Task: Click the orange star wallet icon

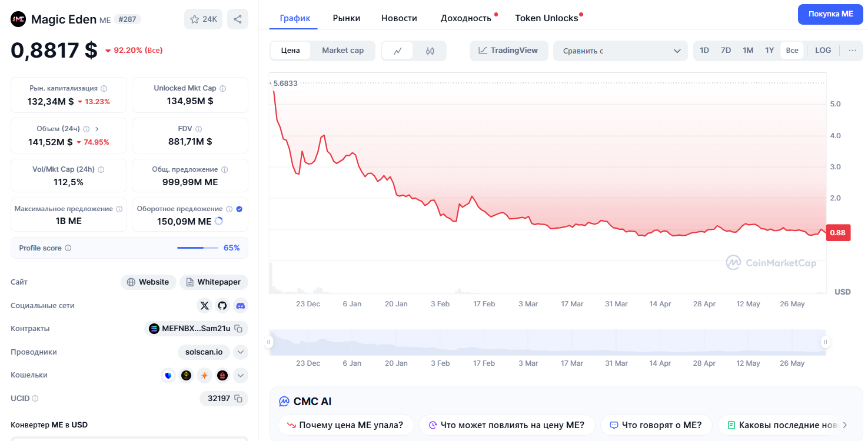Action: [204, 375]
